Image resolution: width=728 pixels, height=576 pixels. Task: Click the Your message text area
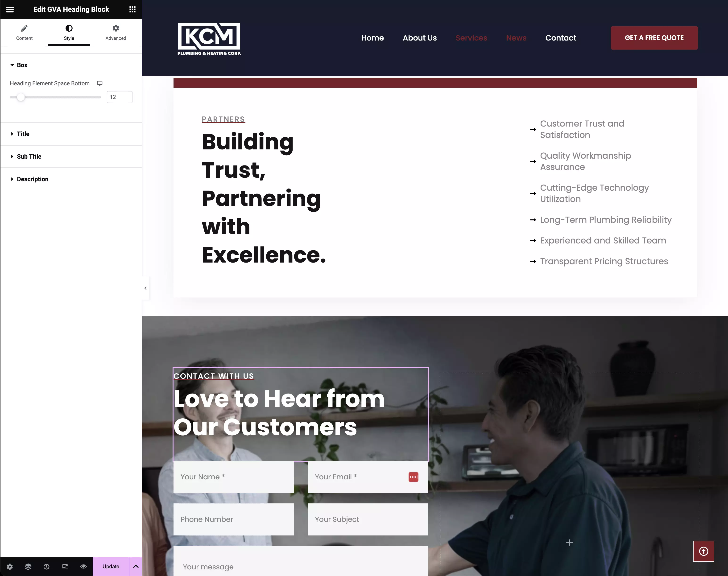tap(301, 561)
